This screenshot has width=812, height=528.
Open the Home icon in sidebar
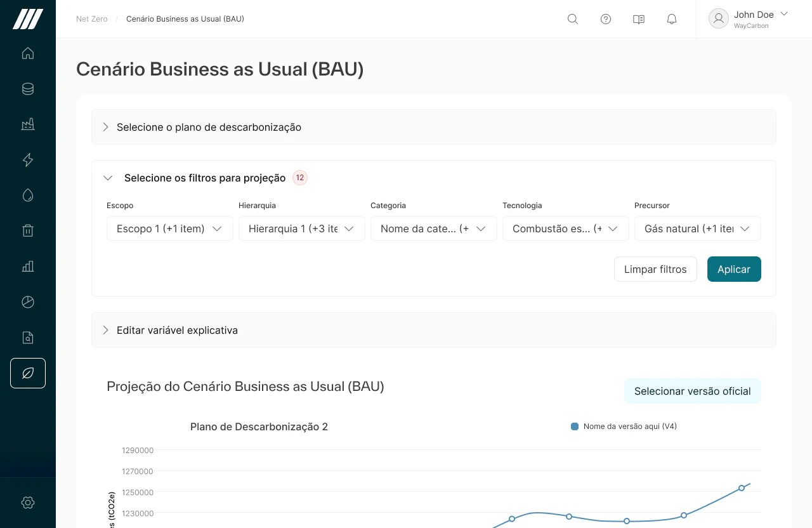(28, 53)
